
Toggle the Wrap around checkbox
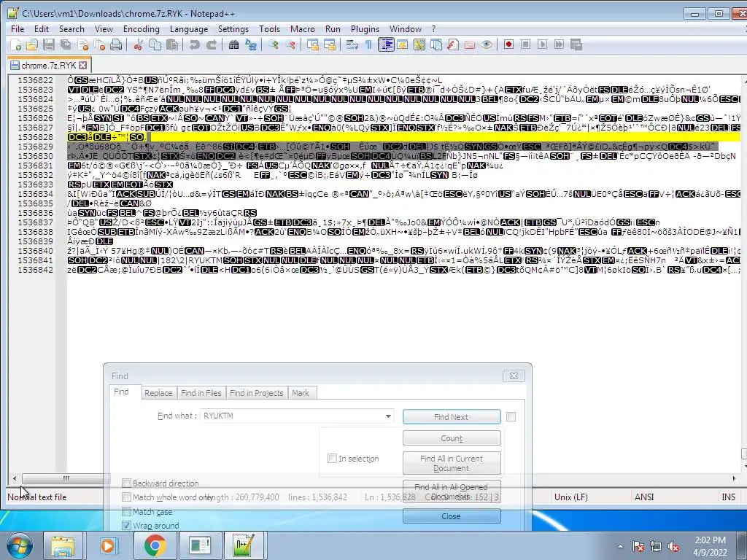pos(126,526)
